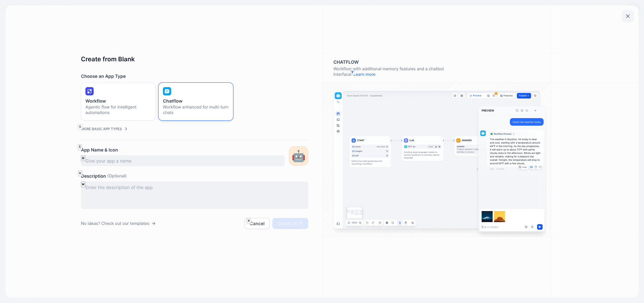The image size is (644, 303).
Task: Open the Publish dropdown in the preview
Action: 524,96
